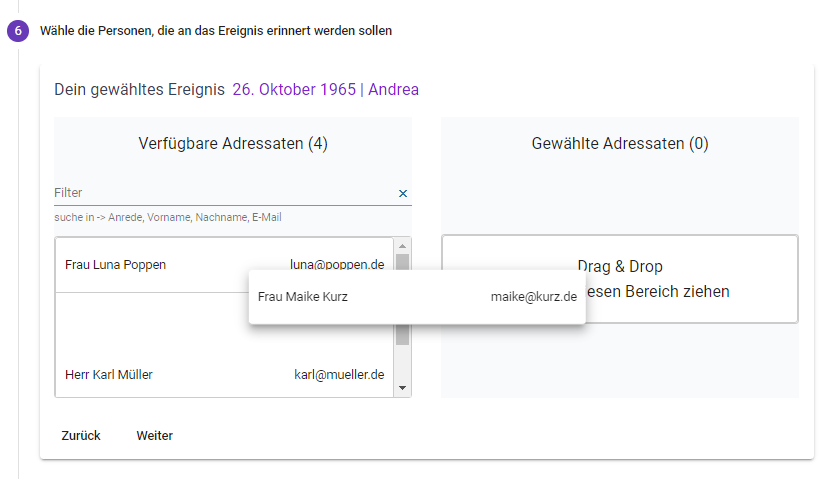The height and width of the screenshot is (479, 827).
Task: Click the Verfügbare Adressaten (4) heading
Action: point(233,144)
